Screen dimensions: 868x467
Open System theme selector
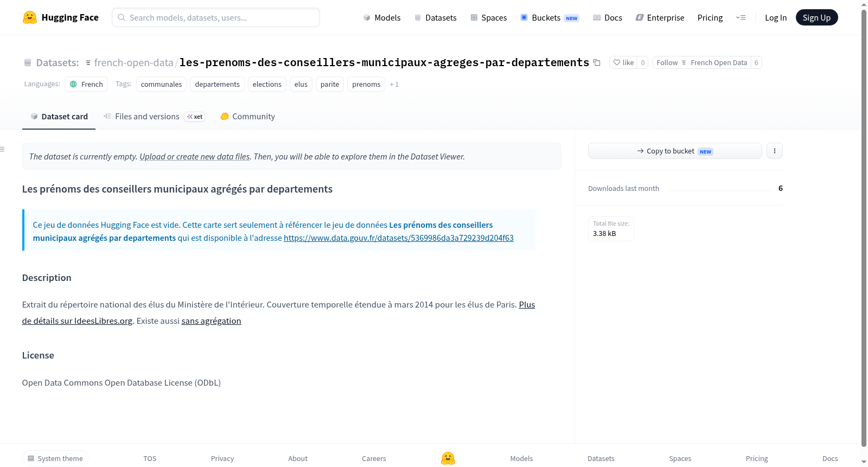coord(55,458)
